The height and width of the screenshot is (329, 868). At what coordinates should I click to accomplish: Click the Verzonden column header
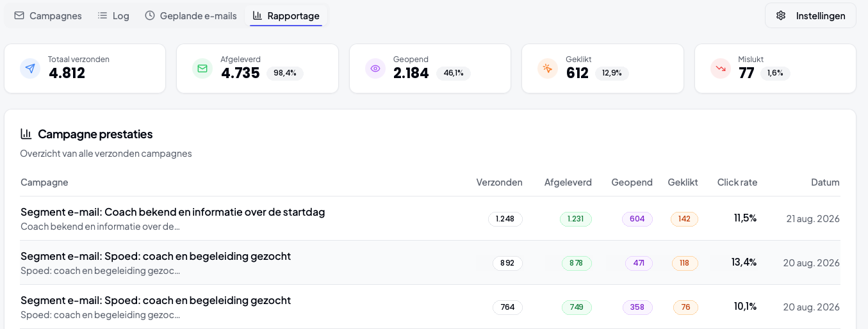(x=499, y=182)
